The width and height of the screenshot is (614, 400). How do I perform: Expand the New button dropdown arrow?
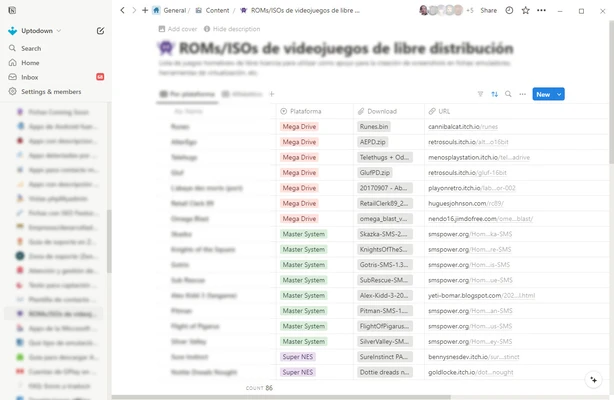559,94
